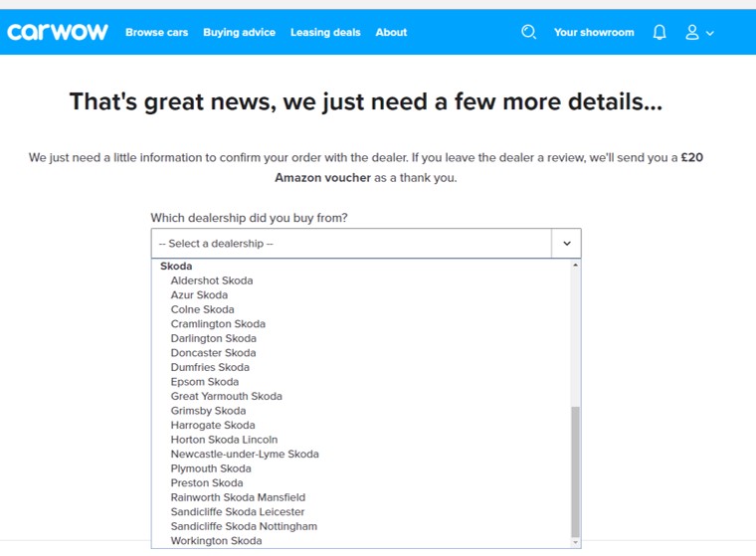The height and width of the screenshot is (556, 756).
Task: Open the user account icon menu
Action: click(692, 32)
